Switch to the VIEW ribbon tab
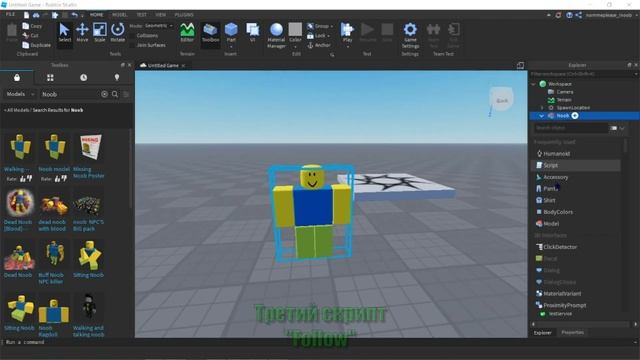 160,15
